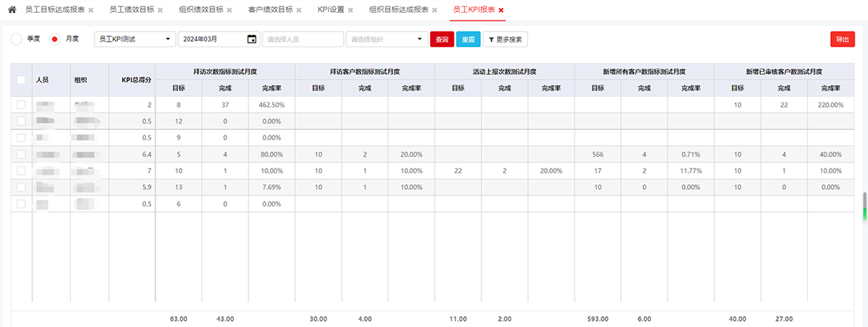Select the 季度 radio button
Image resolution: width=868 pixels, height=327 pixels.
point(17,39)
